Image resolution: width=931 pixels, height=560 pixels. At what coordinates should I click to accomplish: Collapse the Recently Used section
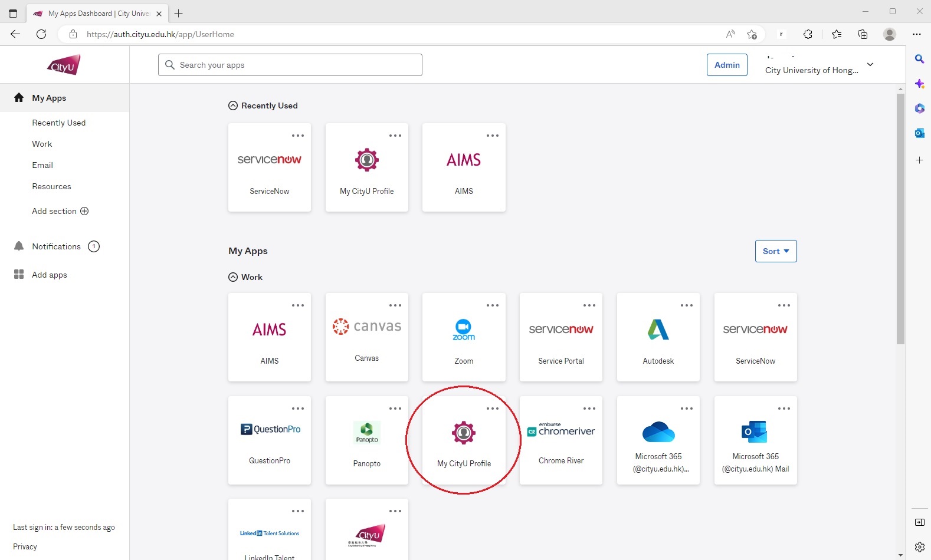(233, 106)
